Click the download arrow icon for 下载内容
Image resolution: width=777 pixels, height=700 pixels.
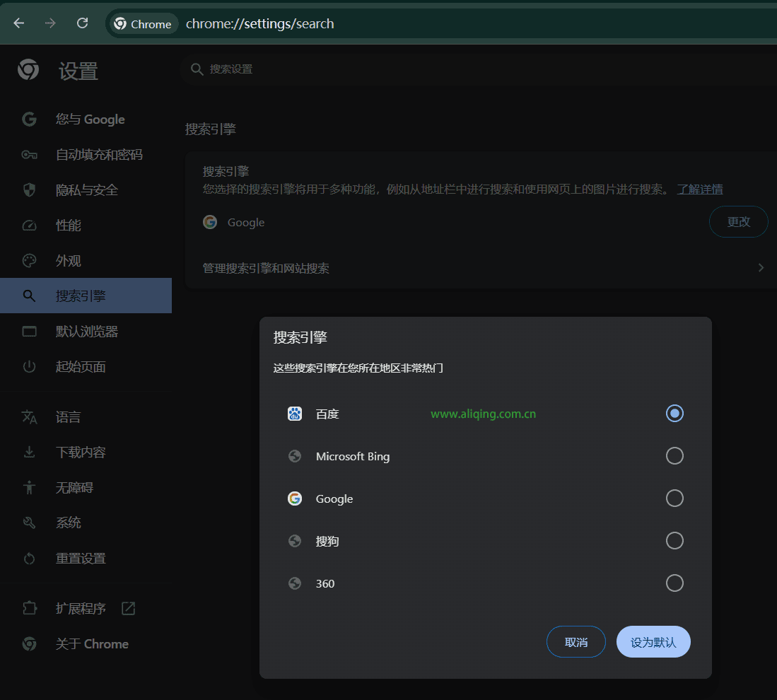click(x=28, y=452)
